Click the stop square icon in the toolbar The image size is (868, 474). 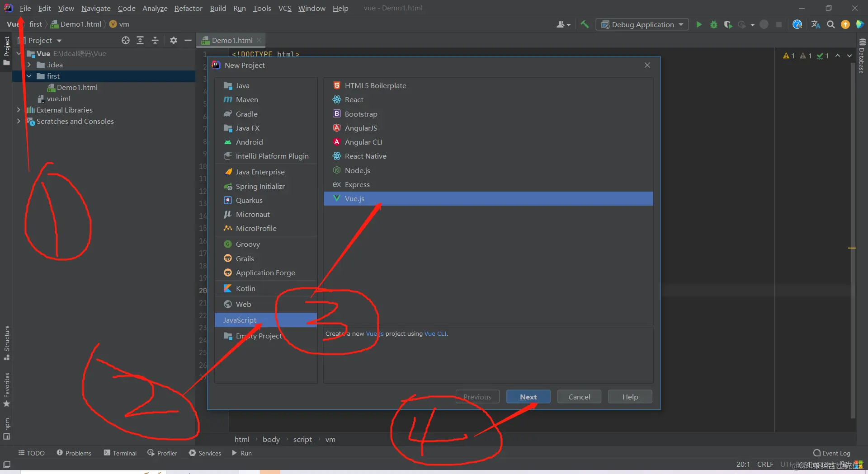(x=778, y=24)
